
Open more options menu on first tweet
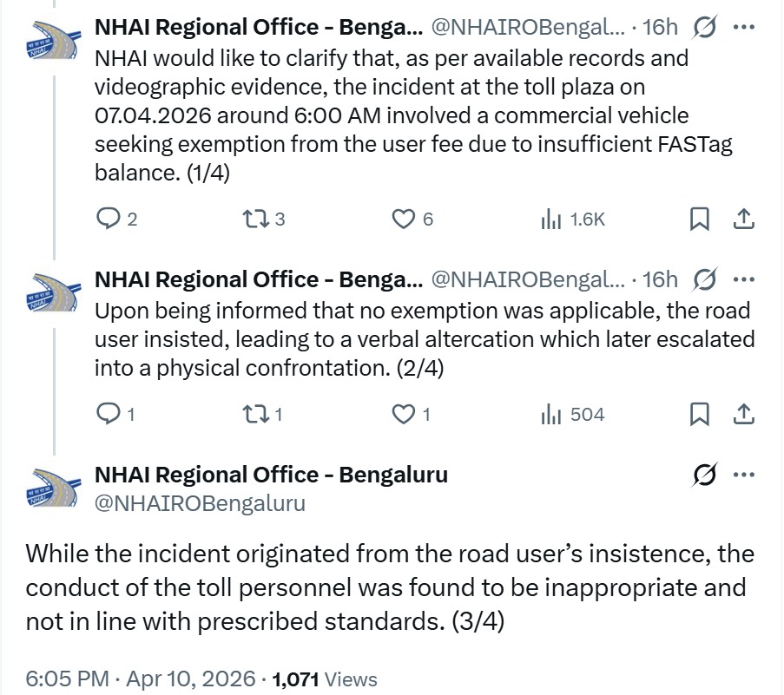click(744, 28)
